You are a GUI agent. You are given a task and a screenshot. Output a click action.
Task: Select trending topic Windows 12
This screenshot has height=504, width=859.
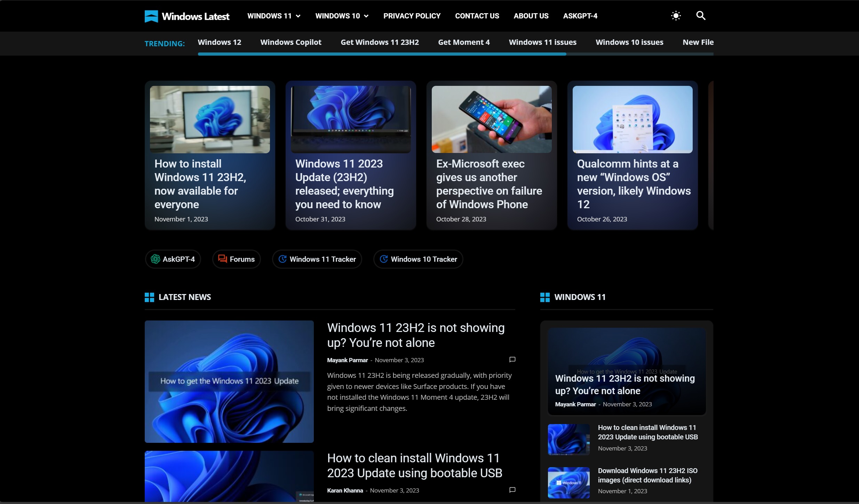click(219, 42)
